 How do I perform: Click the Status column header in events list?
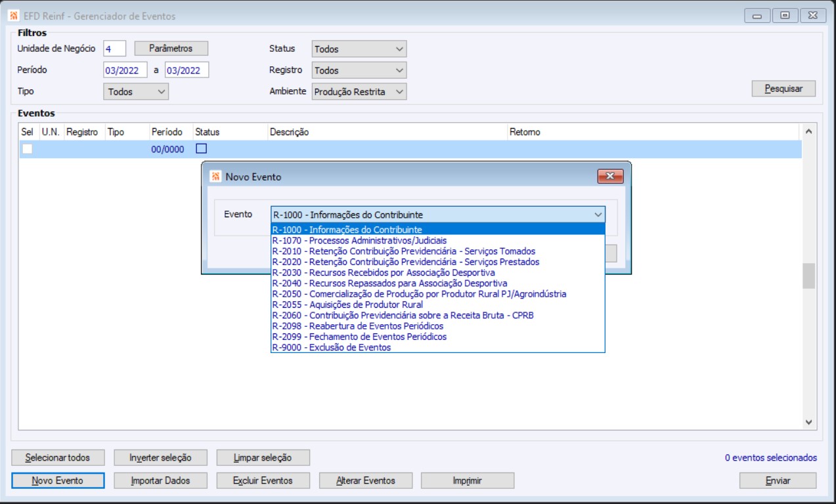click(x=229, y=132)
